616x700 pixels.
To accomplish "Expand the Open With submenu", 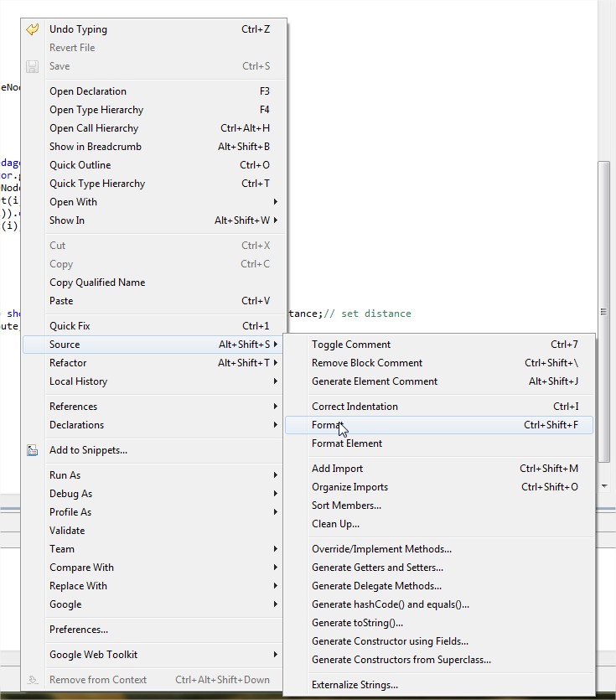I will point(153,202).
